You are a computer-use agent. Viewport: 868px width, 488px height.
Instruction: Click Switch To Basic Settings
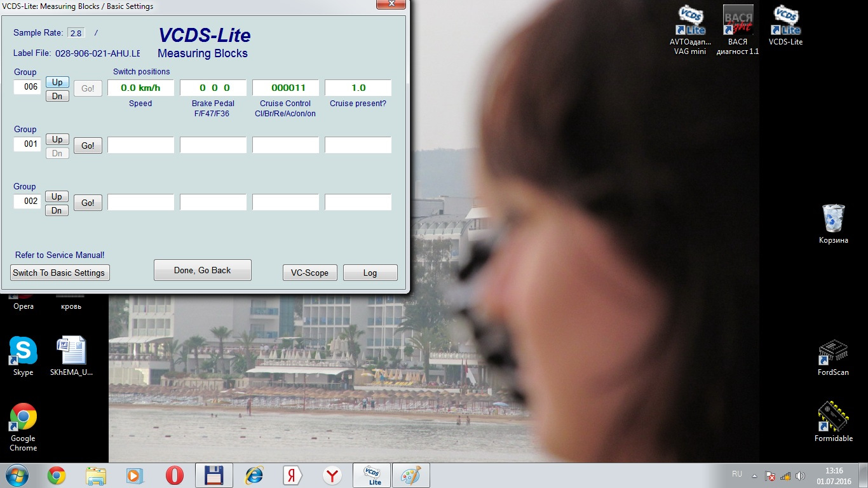click(x=60, y=273)
